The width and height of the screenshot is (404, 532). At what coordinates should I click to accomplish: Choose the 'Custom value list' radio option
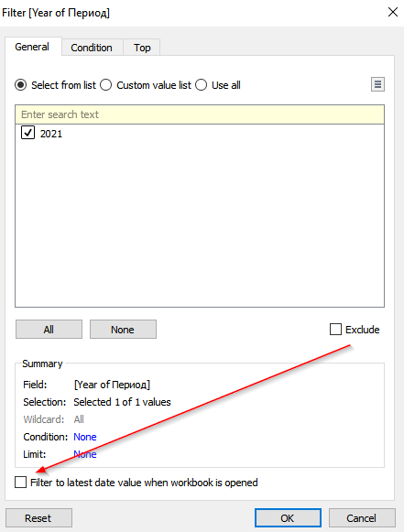tap(106, 85)
